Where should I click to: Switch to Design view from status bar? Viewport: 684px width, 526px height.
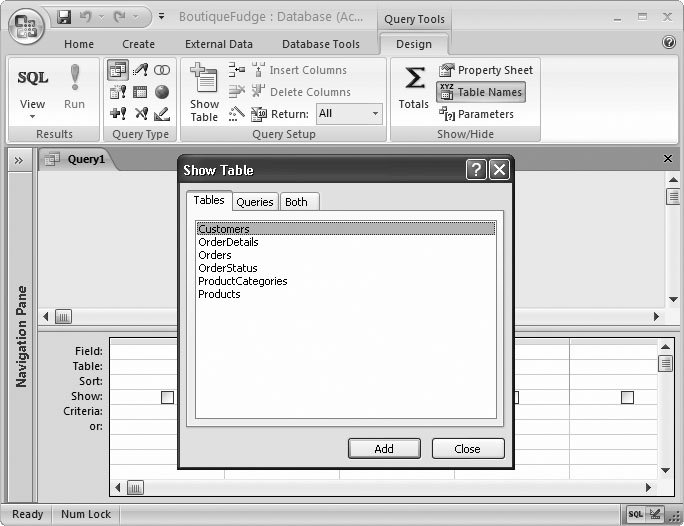655,514
